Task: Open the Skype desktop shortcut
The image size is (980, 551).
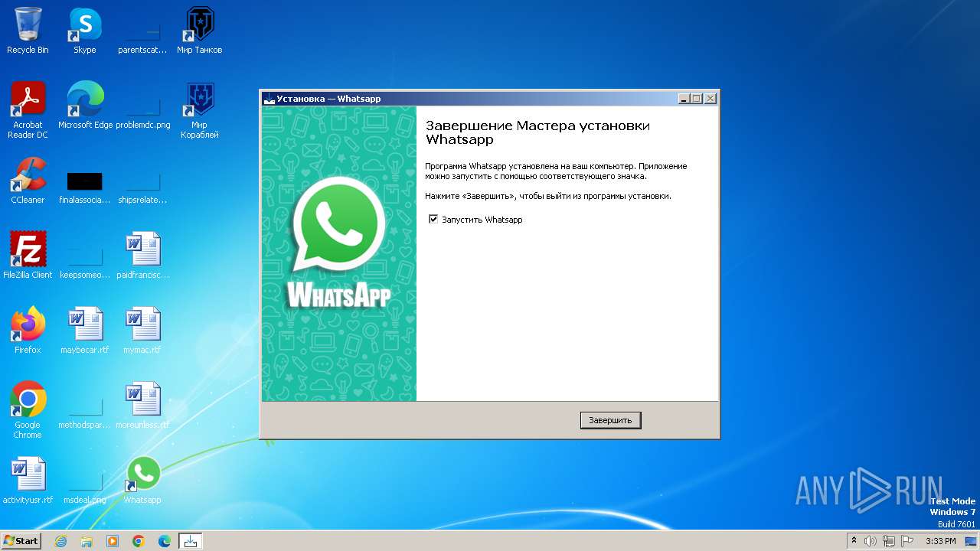Action: 85,31
